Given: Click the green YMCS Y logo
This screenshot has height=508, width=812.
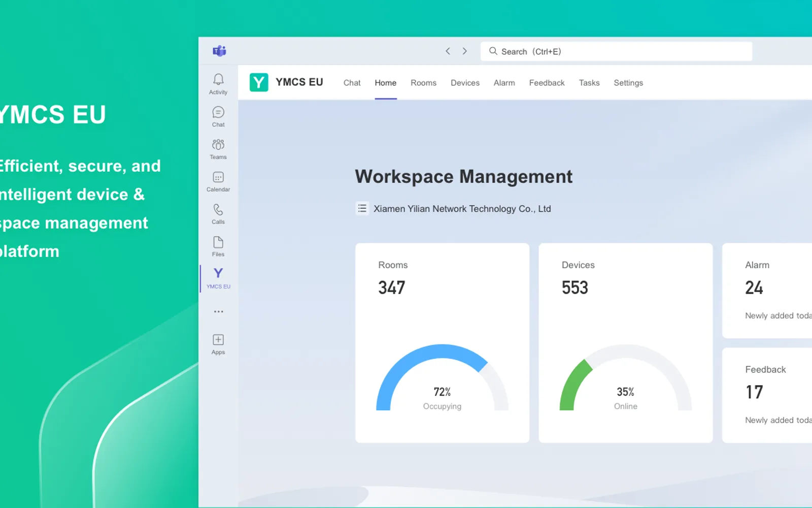Looking at the screenshot, I should coord(259,82).
